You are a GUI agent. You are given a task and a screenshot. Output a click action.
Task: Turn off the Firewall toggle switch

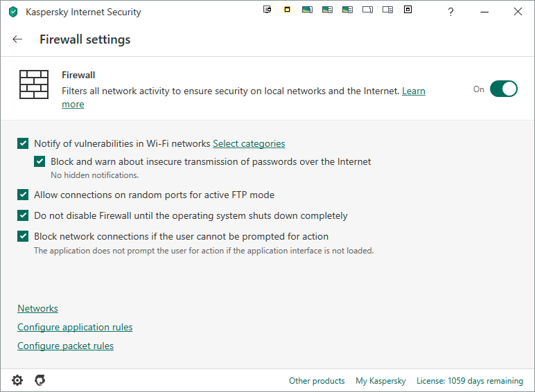click(x=504, y=89)
